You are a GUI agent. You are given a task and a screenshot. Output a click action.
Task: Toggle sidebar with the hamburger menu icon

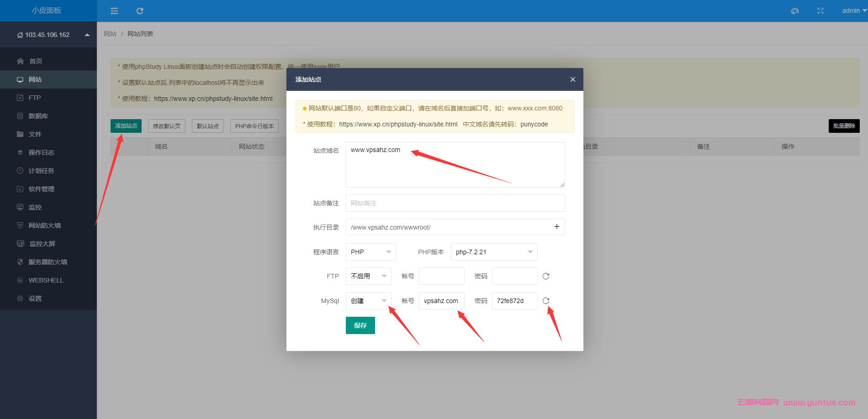(x=114, y=11)
